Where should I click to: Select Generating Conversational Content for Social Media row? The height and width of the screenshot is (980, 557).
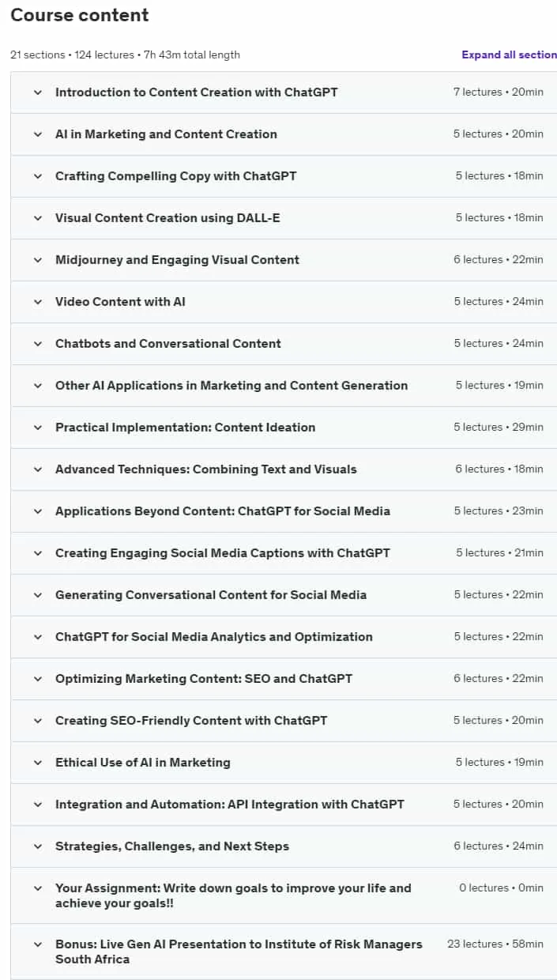pos(284,595)
